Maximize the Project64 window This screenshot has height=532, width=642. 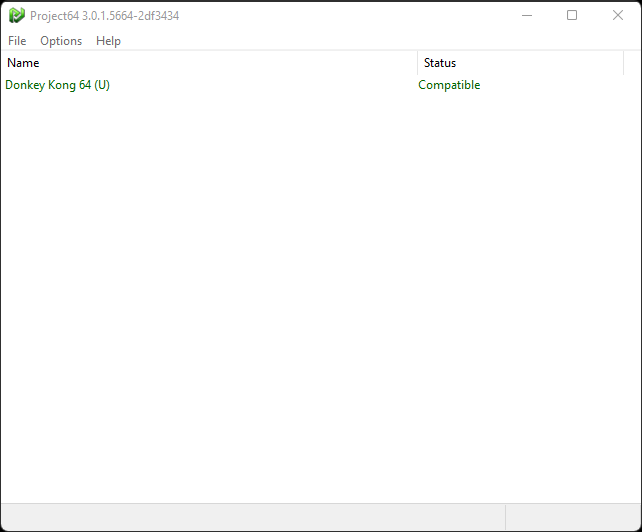[572, 16]
